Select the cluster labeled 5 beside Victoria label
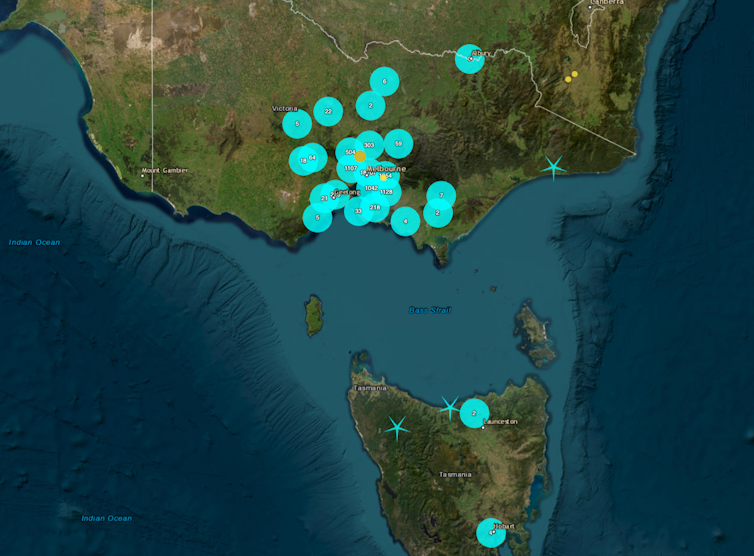 pyautogui.click(x=297, y=124)
